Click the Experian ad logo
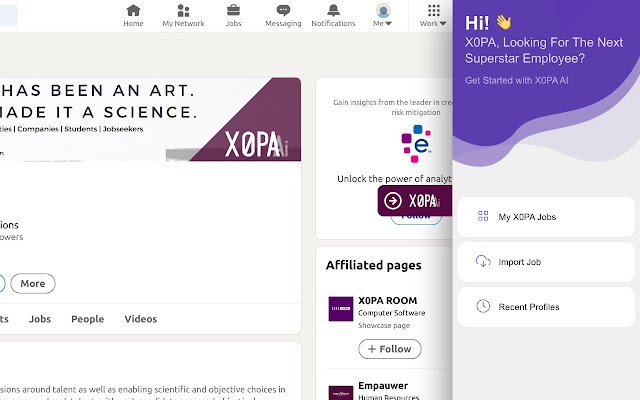Image resolution: width=640 pixels, height=400 pixels. pos(416,144)
